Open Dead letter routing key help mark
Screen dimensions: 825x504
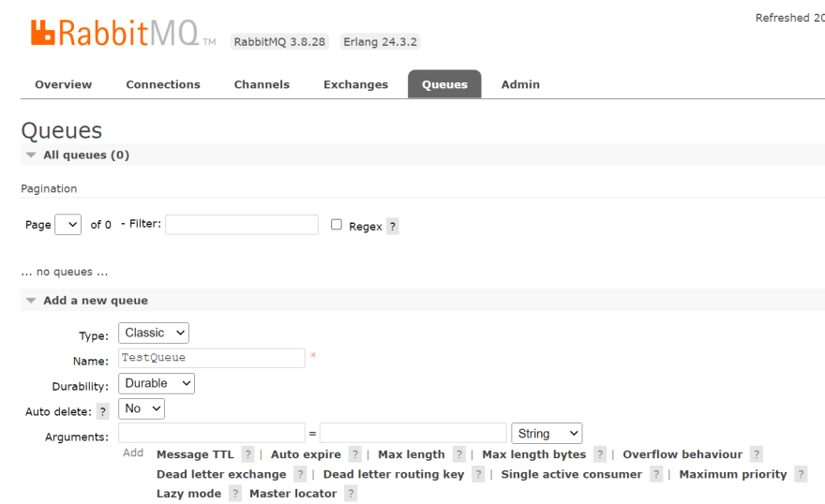click(478, 475)
